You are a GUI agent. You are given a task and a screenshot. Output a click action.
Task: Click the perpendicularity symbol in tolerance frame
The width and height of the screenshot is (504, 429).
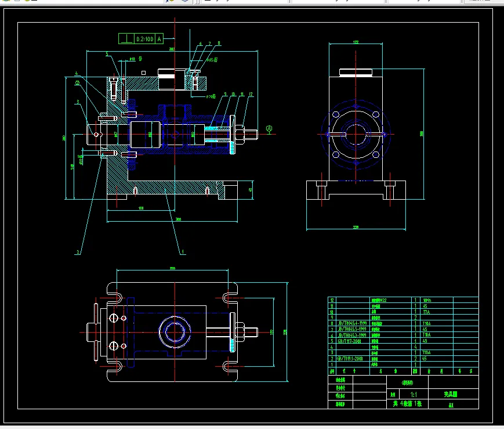127,39
